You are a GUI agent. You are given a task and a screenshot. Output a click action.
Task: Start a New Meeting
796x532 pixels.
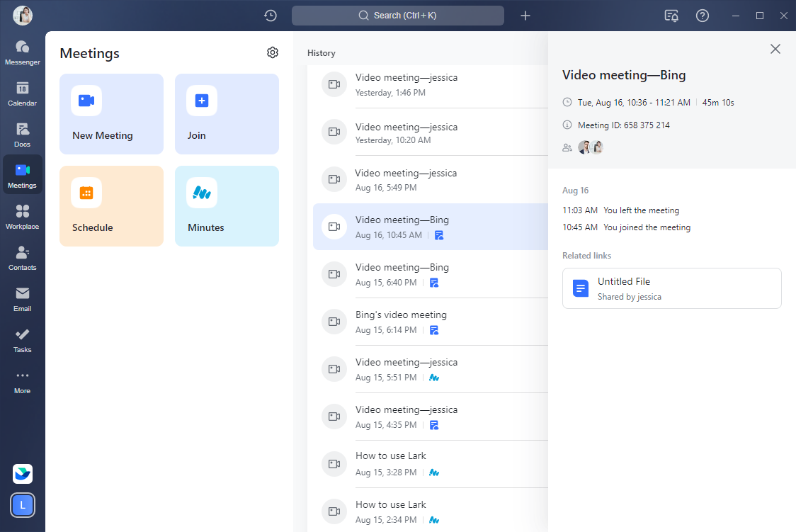[x=111, y=114]
